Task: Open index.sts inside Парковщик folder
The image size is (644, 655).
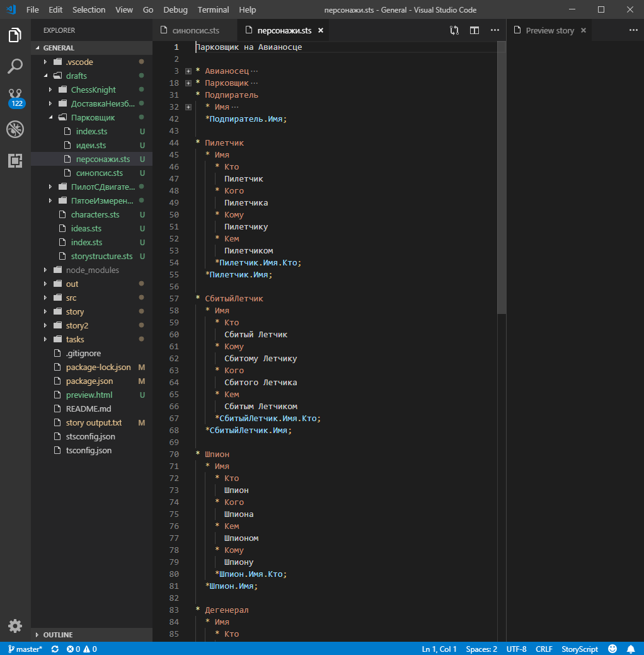Action: click(91, 131)
